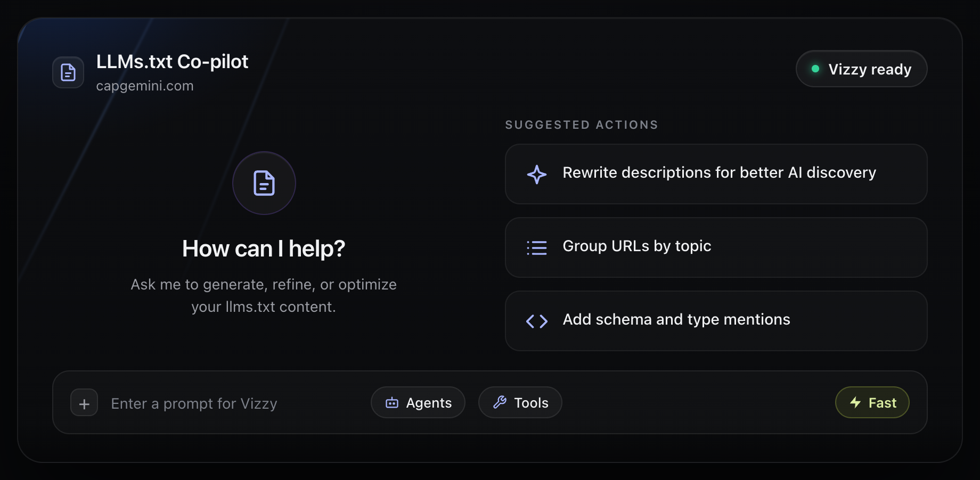
Task: Click the LLMs.txt Co-pilot title
Action: pyautogui.click(x=172, y=62)
